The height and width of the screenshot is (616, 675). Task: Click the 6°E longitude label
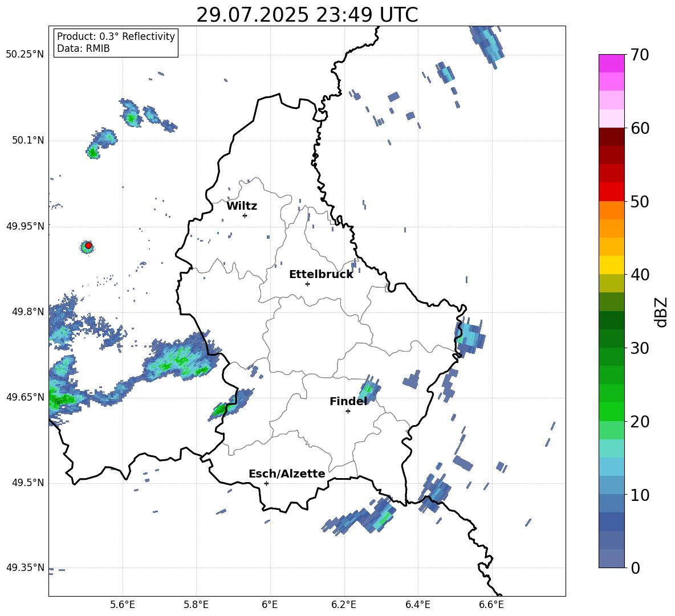tap(270, 605)
